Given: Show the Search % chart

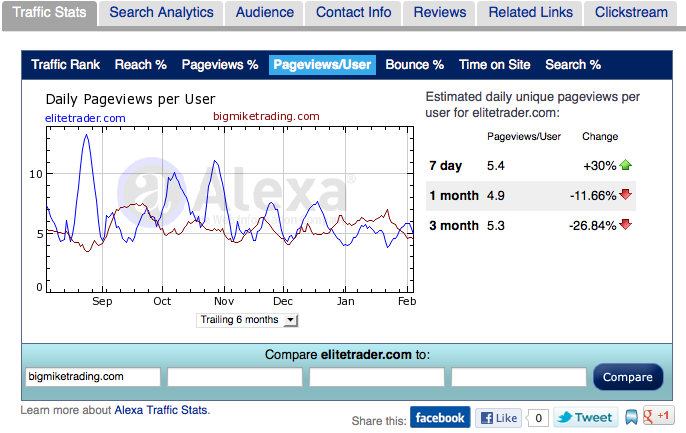Looking at the screenshot, I should pyautogui.click(x=573, y=65).
